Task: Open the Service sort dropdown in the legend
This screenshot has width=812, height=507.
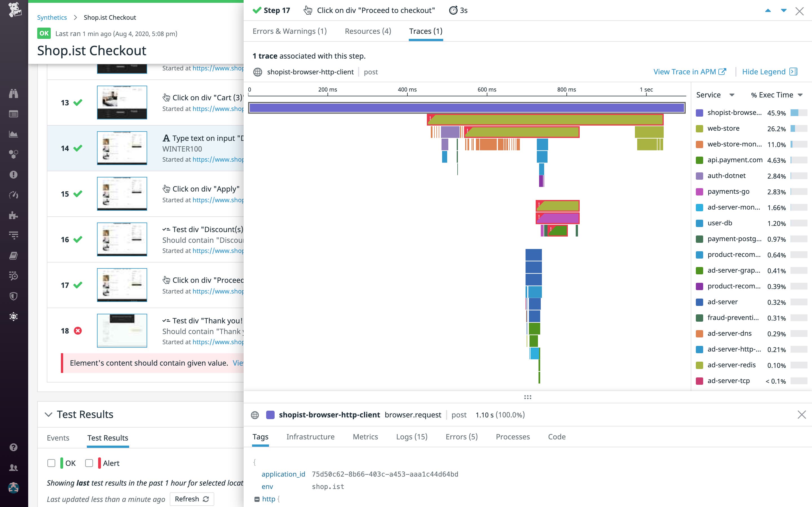Action: (x=732, y=95)
